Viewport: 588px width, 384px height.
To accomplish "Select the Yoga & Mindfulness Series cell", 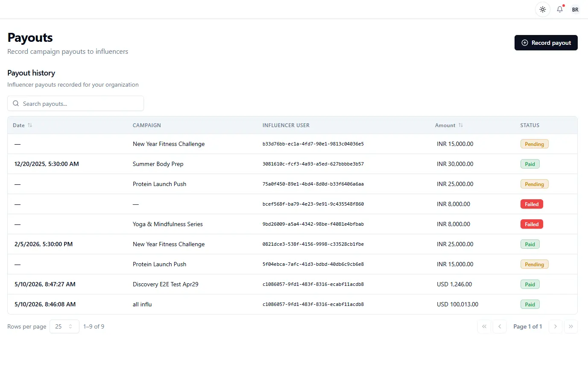I will coord(168,224).
